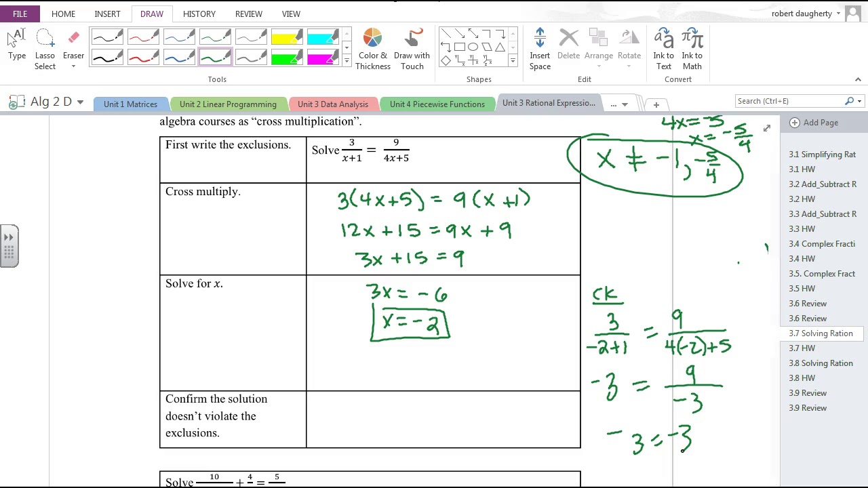Select the selected green pen in bottom row
Viewport: 868px width, 488px height.
point(215,58)
